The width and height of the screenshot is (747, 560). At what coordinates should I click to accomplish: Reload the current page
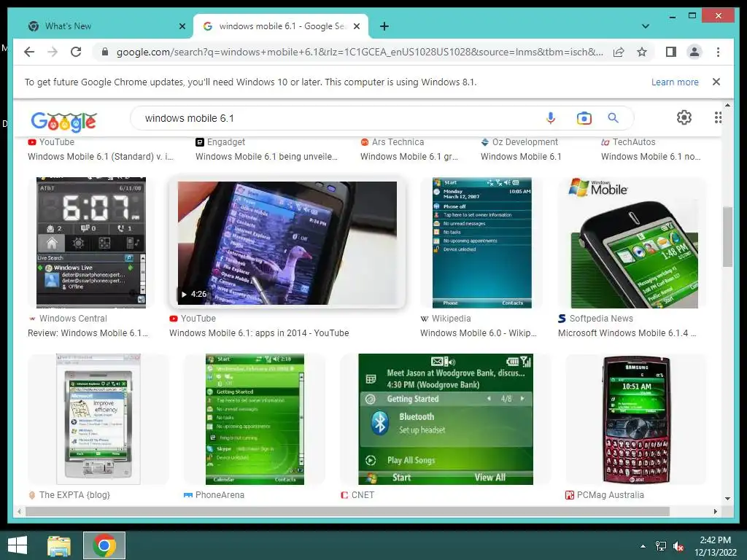click(x=76, y=52)
